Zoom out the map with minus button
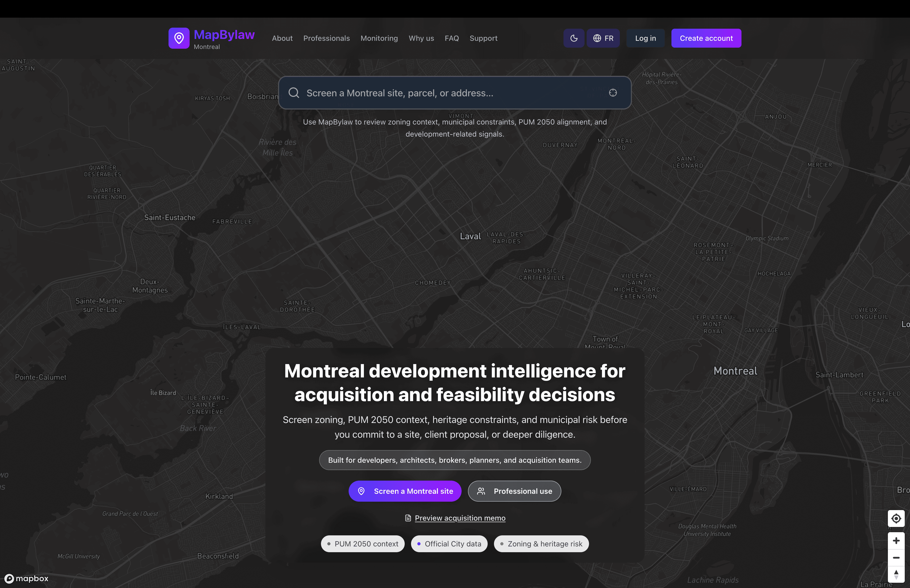 tap(896, 557)
